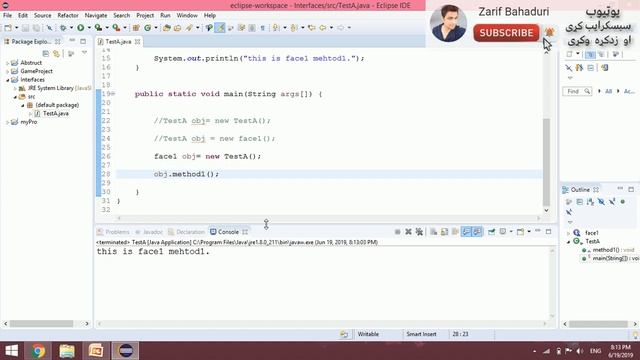
Task: Toggle Scroll Lock in Console toolbar
Action: click(444, 232)
